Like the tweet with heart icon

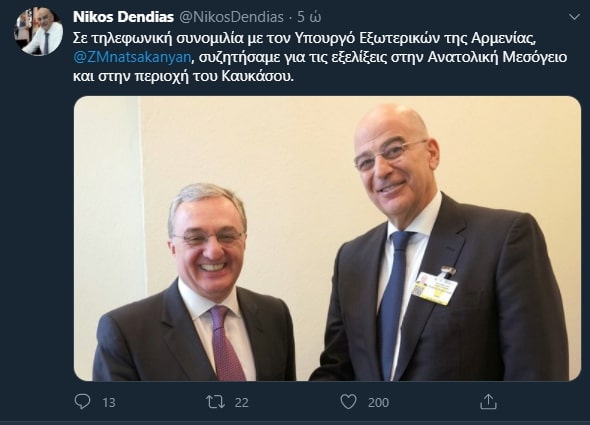348,402
